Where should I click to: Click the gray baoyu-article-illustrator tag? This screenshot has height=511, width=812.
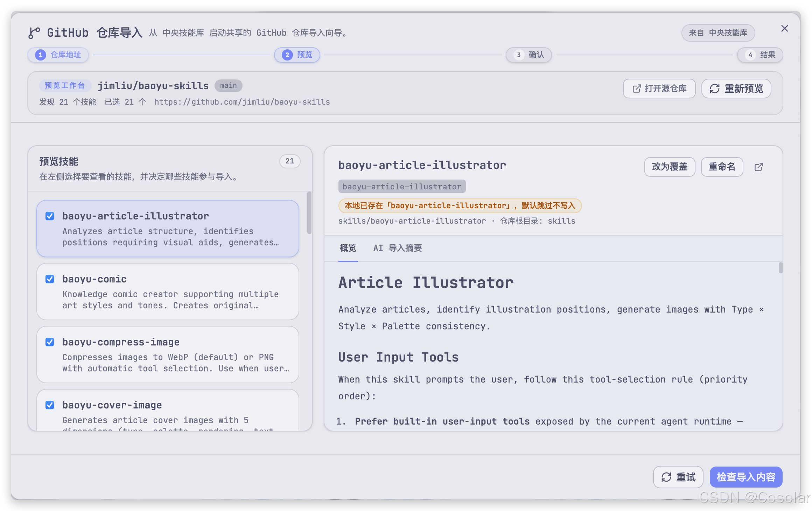[402, 187]
